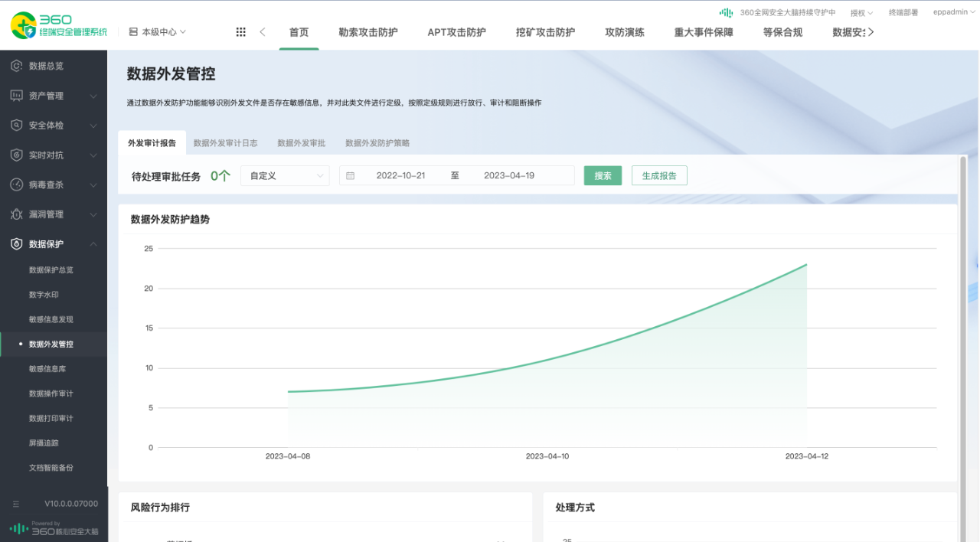Image resolution: width=980 pixels, height=542 pixels.
Task: Click the 安全体检 search icon
Action: tap(16, 126)
